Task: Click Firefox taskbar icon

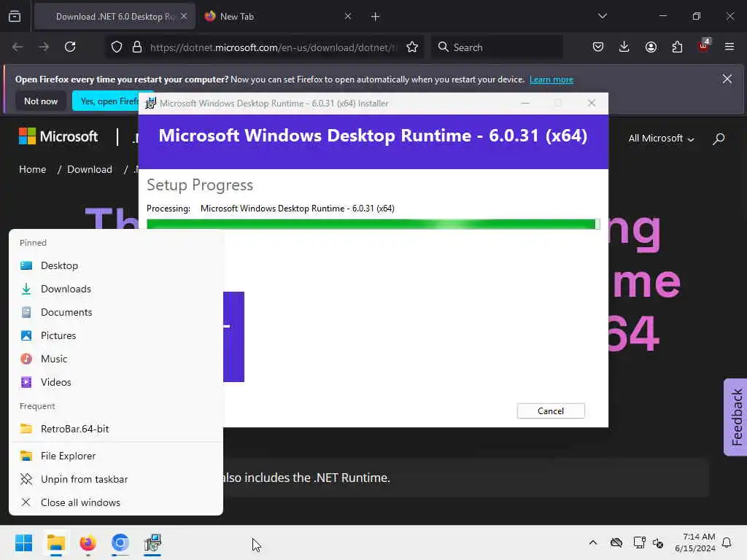Action: [88, 542]
